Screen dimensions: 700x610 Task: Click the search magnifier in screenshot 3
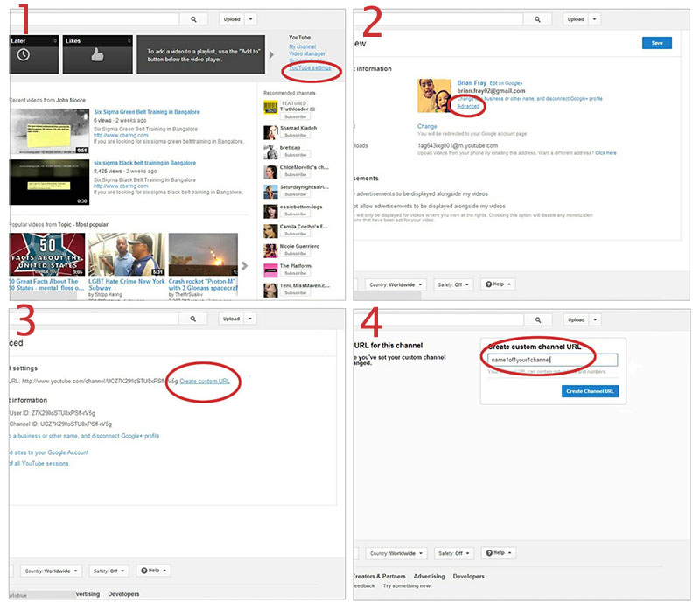pyautogui.click(x=192, y=319)
